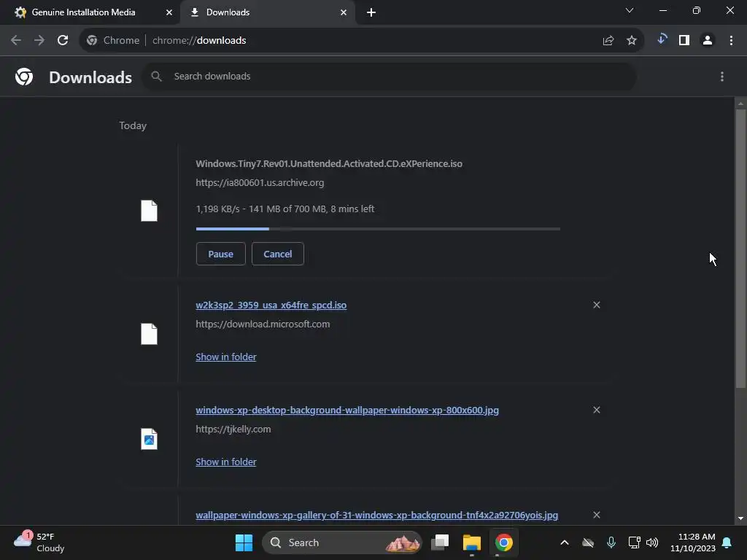Screen dimensions: 747x560
Task: Click the microphone tray icon
Action: 611,542
